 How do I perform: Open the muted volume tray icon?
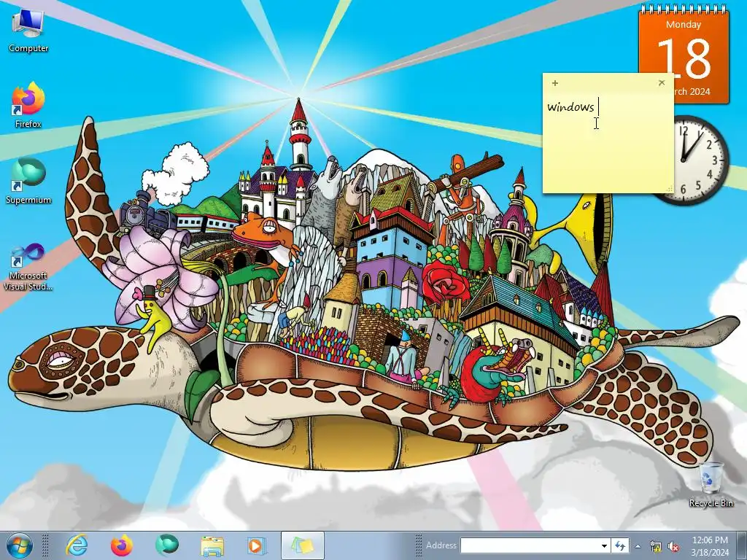[x=673, y=546]
